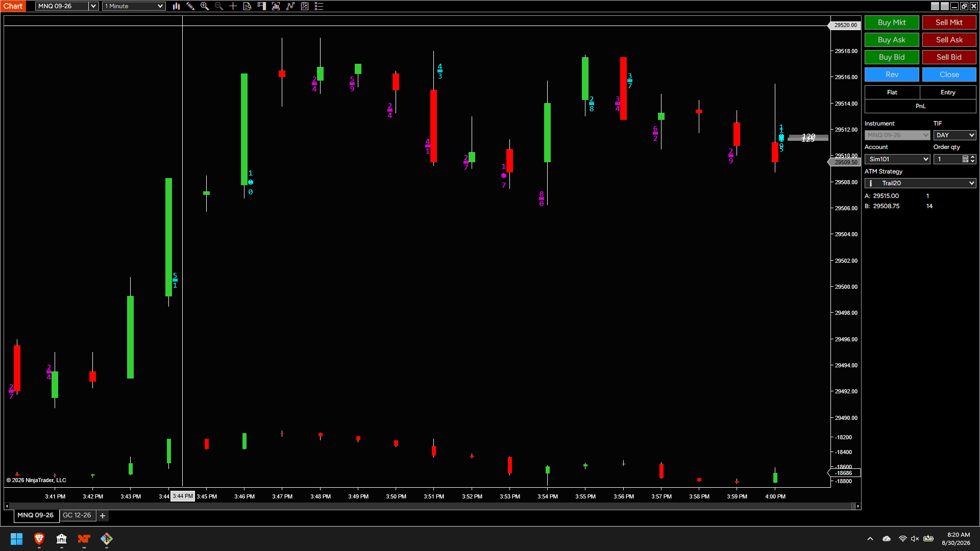The height and width of the screenshot is (551, 980).
Task: Open the Strategies icon
Action: (305, 6)
